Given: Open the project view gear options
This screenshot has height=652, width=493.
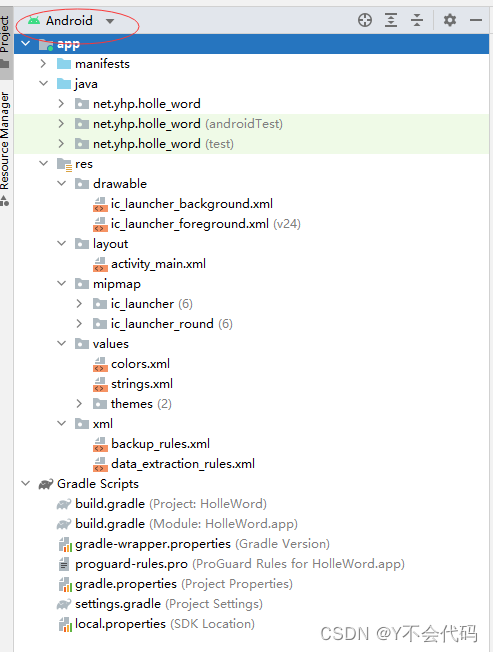Looking at the screenshot, I should [450, 20].
